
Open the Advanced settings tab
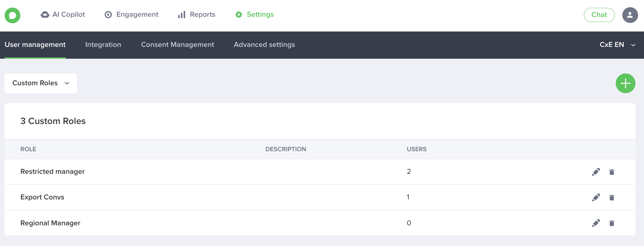click(264, 45)
